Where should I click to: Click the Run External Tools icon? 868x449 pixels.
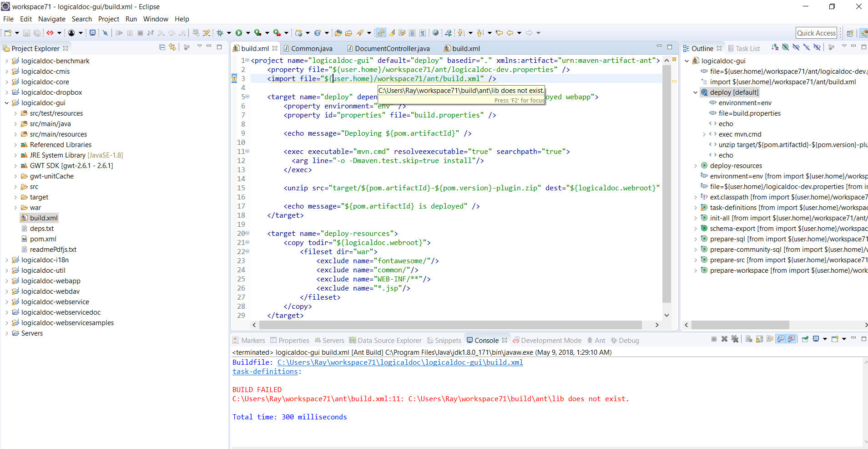click(x=277, y=33)
